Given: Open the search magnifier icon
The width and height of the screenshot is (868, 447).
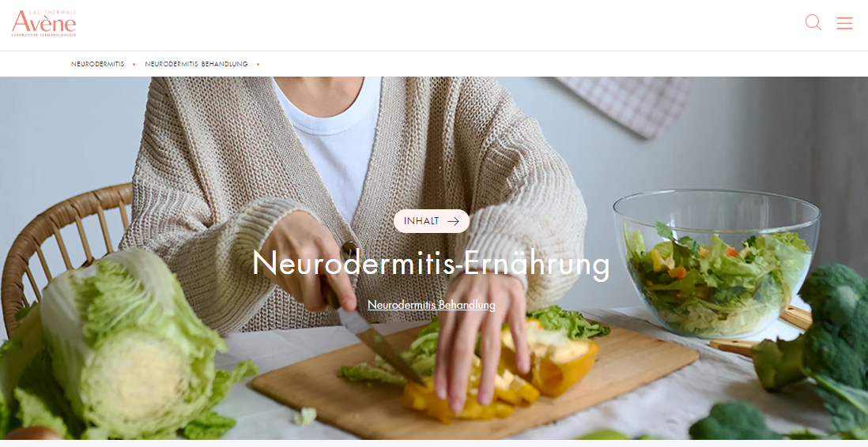Looking at the screenshot, I should click(x=813, y=22).
